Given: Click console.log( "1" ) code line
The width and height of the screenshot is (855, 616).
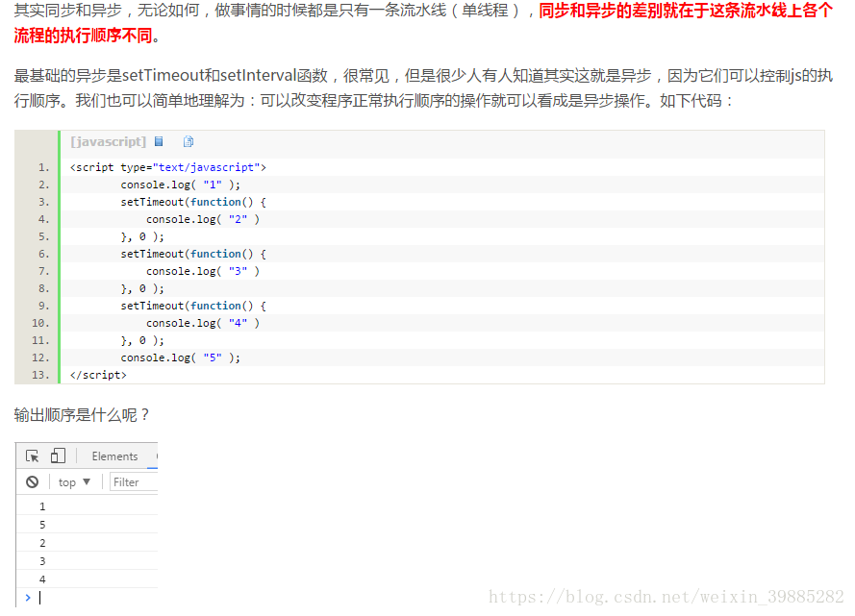Looking at the screenshot, I should point(180,185).
